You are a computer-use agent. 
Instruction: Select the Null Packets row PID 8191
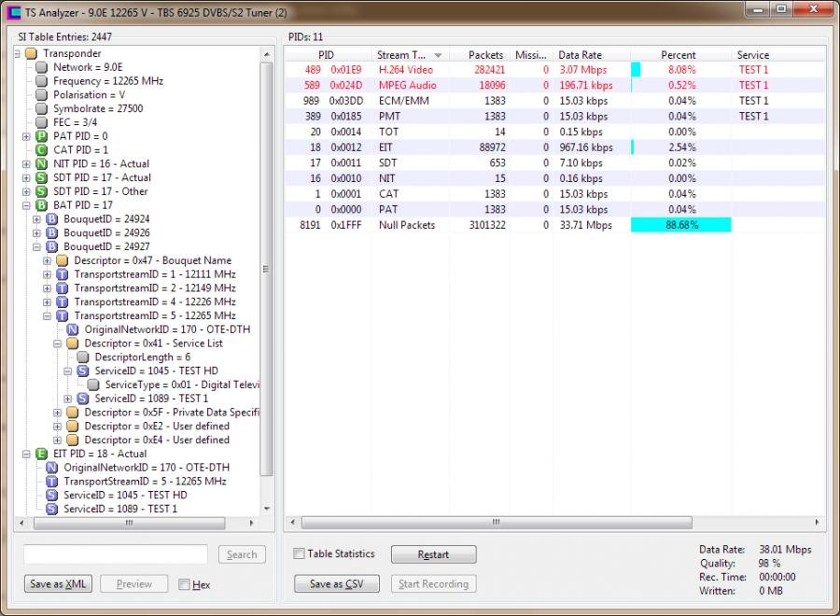pos(553,225)
